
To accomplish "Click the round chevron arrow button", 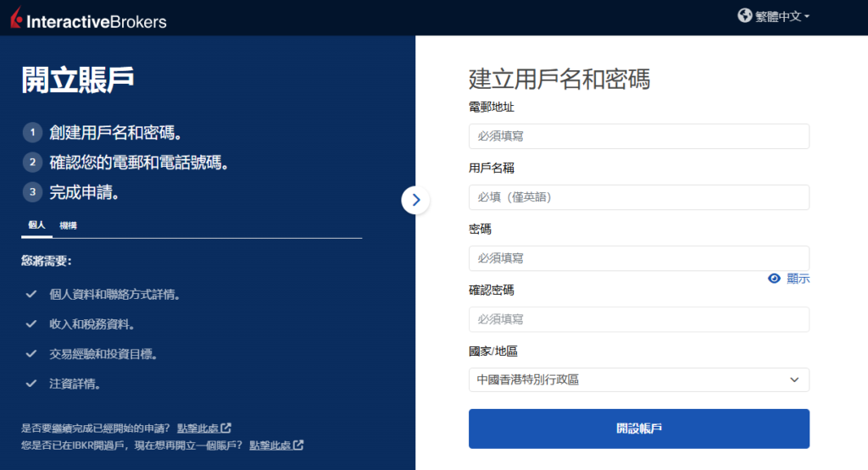I will click(x=415, y=200).
